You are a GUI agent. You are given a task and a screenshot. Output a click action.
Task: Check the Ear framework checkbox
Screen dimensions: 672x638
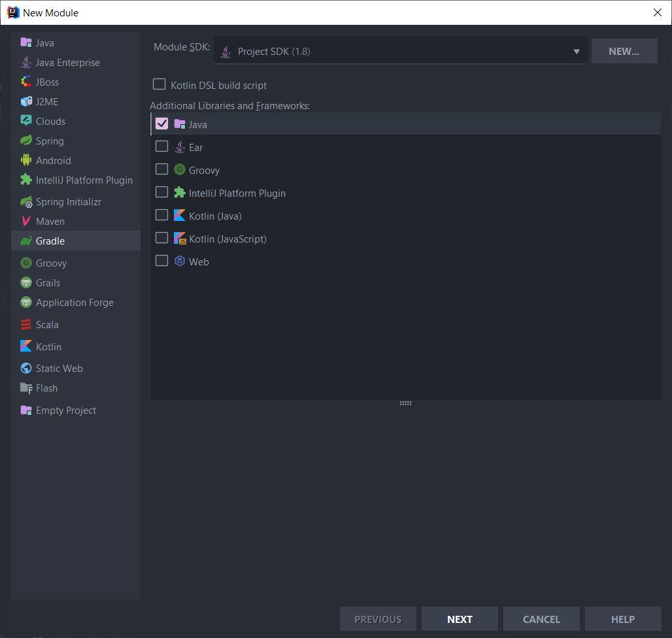pos(161,146)
